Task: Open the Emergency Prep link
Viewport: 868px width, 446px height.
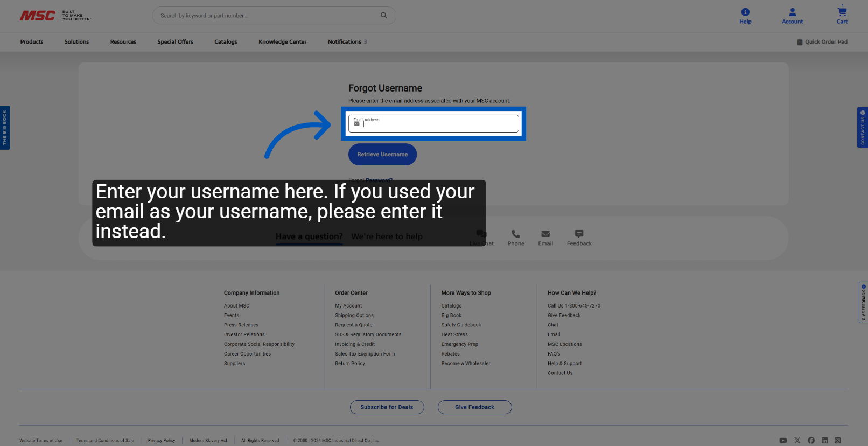Action: tap(460, 345)
